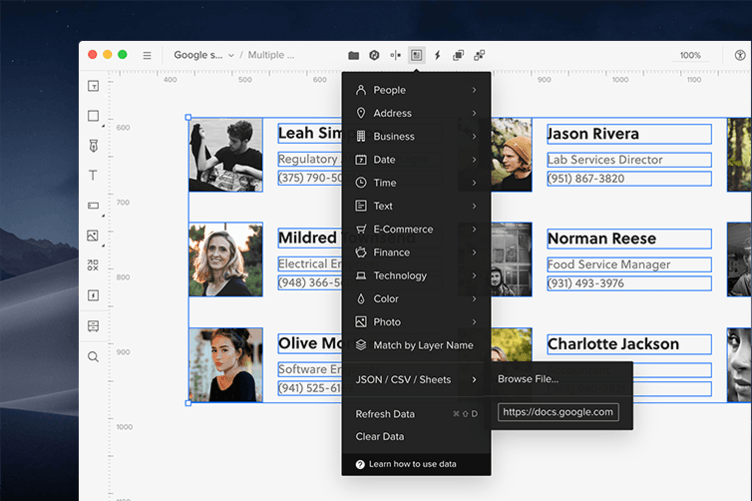Screen dimensions: 752x501
Task: Select the icon grid tool in sidebar
Action: pyautogui.click(x=93, y=265)
